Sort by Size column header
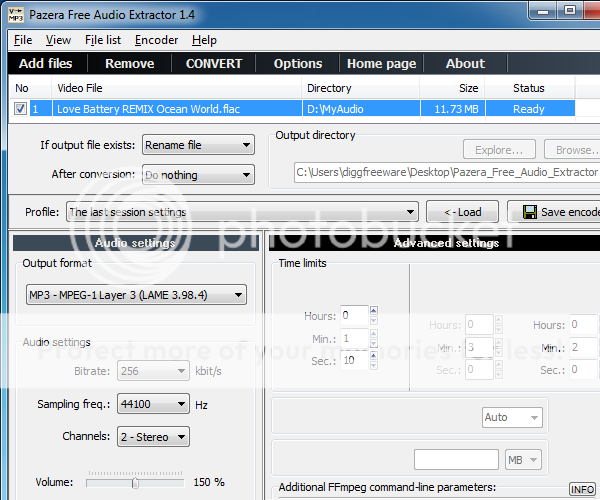Viewport: 600px width, 500px height. pyautogui.click(x=452, y=88)
